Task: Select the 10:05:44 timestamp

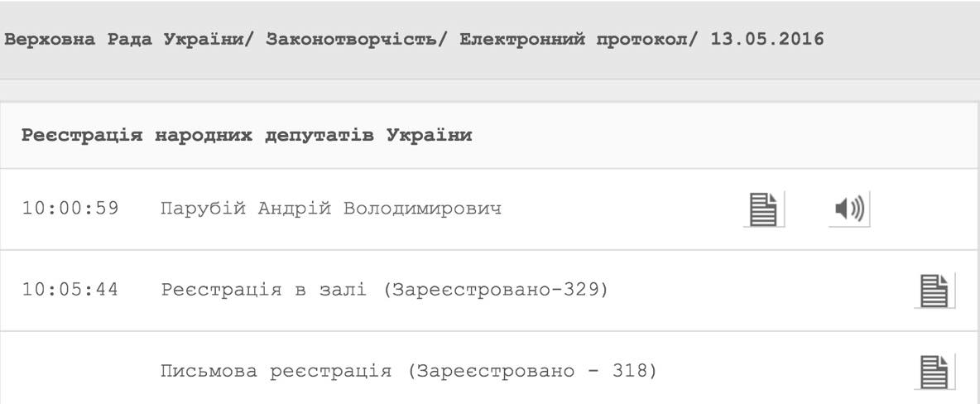Action: click(70, 291)
